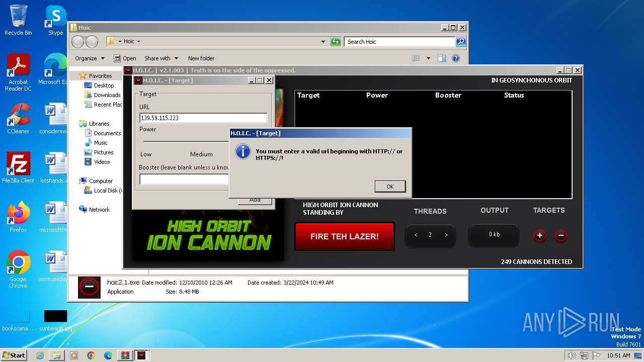
Task: Click the Chrome taskbar icon
Action: 91,355
